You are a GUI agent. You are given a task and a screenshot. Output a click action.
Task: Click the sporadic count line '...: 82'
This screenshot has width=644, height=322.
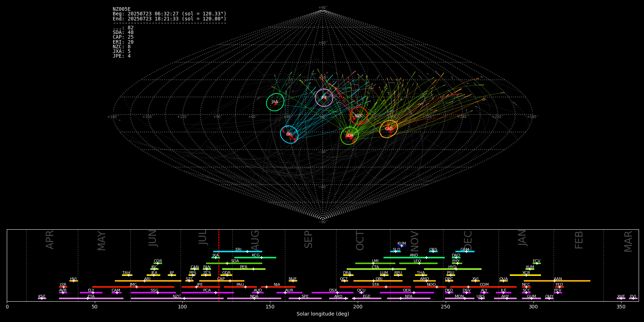coord(123,28)
